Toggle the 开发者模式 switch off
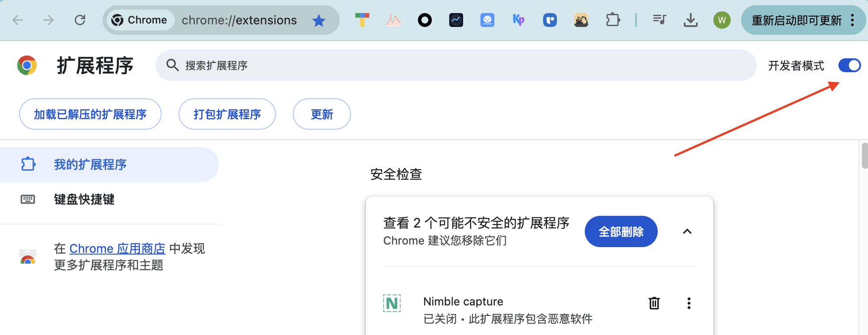 point(849,65)
